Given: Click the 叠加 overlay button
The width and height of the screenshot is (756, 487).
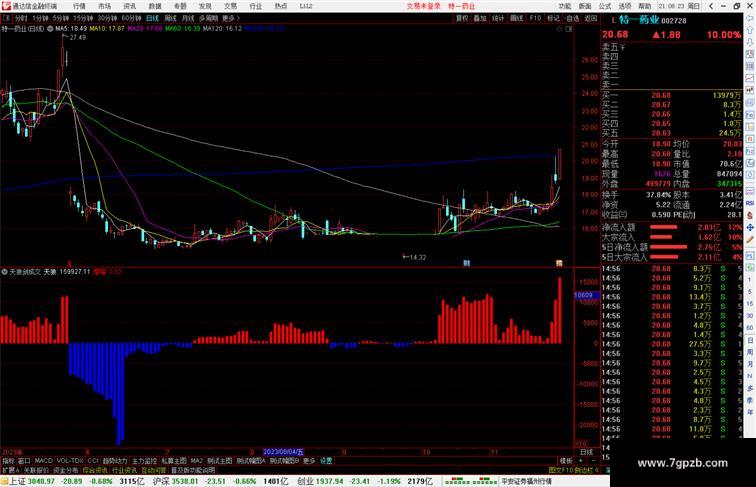Looking at the screenshot, I should point(480,18).
